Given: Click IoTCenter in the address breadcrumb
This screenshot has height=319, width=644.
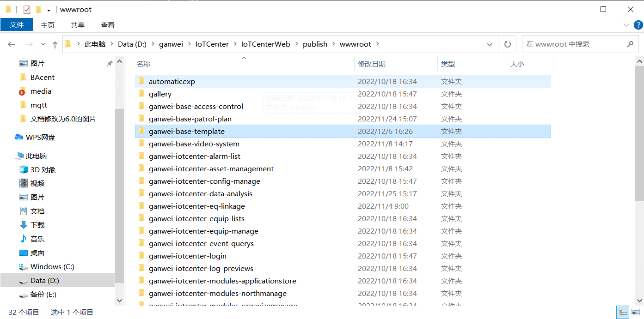Looking at the screenshot, I should pyautogui.click(x=212, y=44).
